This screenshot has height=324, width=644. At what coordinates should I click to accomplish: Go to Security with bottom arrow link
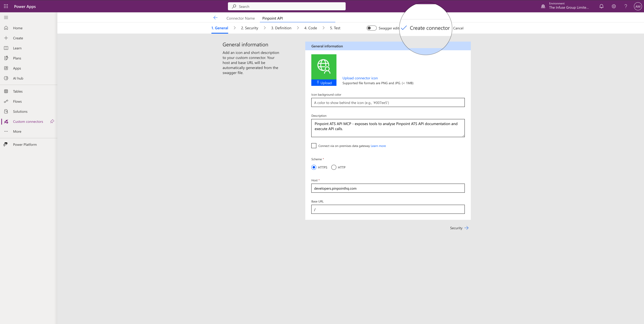[x=459, y=228]
